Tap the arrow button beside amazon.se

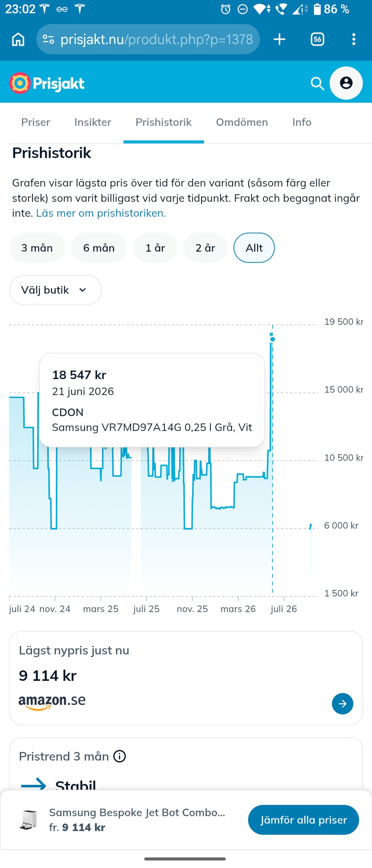pyautogui.click(x=343, y=703)
